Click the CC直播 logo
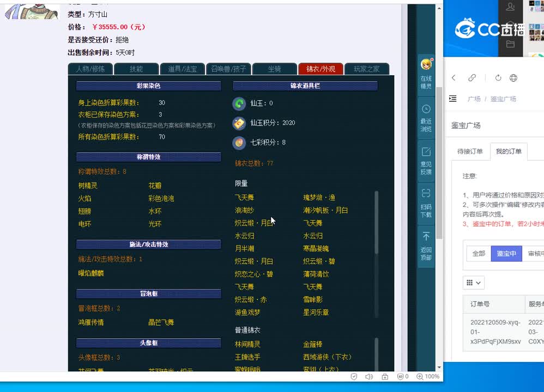This screenshot has width=544, height=392. 489,28
